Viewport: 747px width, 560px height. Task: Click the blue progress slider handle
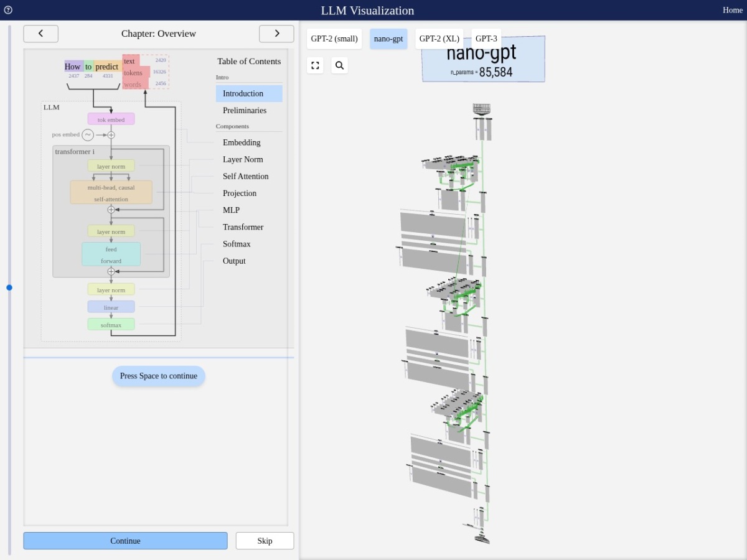pos(9,287)
